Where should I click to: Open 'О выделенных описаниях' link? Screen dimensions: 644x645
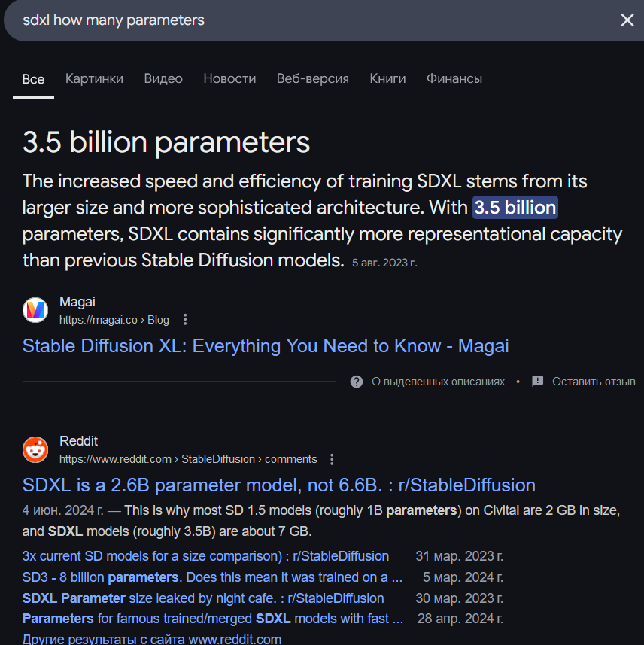[x=438, y=382]
